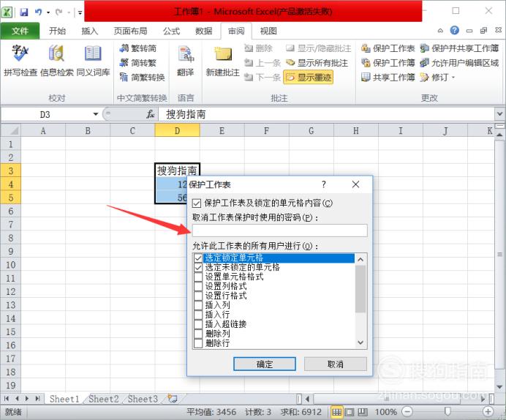Uncheck 选定未锁定的单元格 option

click(x=198, y=267)
